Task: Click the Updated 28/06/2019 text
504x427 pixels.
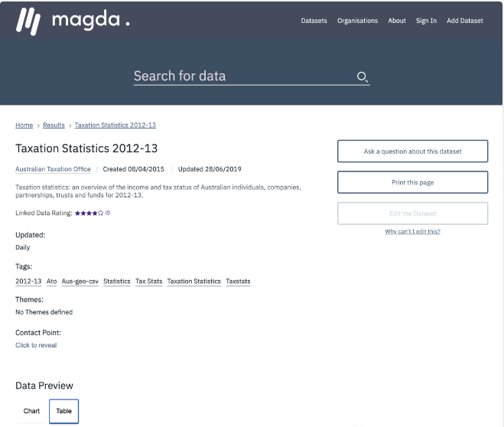Action: pos(210,169)
